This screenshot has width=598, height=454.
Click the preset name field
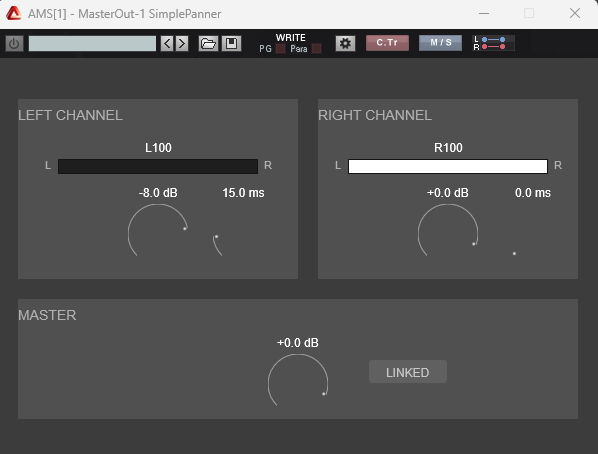point(92,43)
